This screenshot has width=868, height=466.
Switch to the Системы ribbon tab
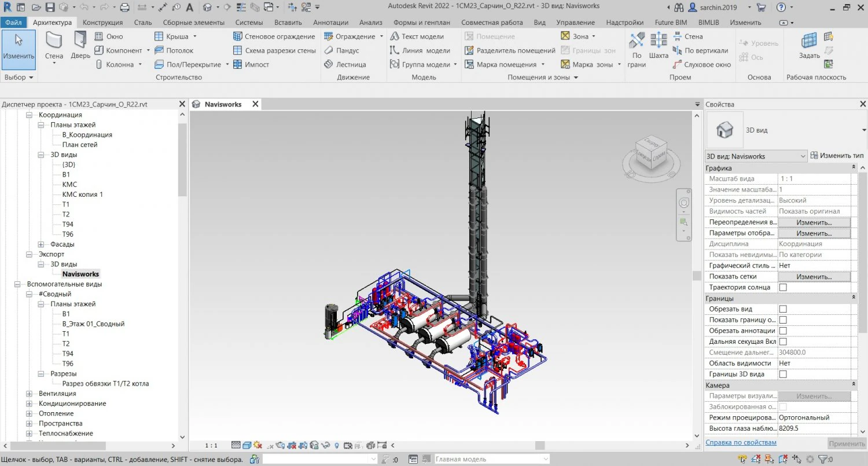coord(249,22)
